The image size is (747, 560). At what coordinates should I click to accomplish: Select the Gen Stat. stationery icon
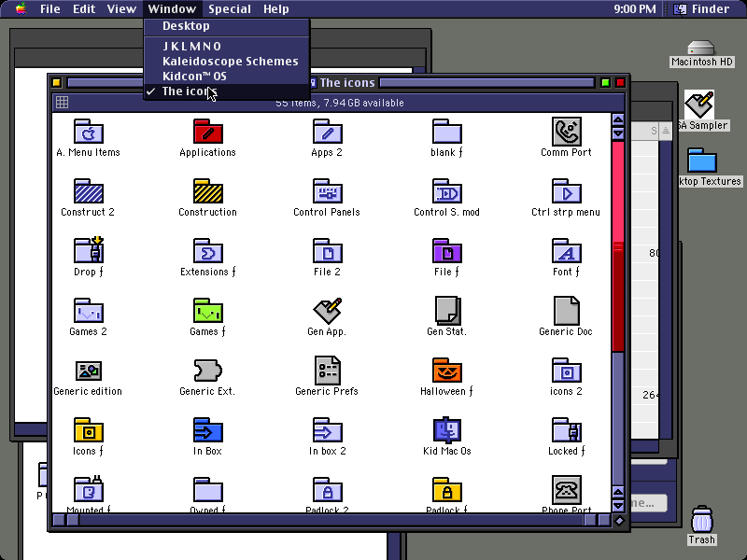click(x=447, y=311)
